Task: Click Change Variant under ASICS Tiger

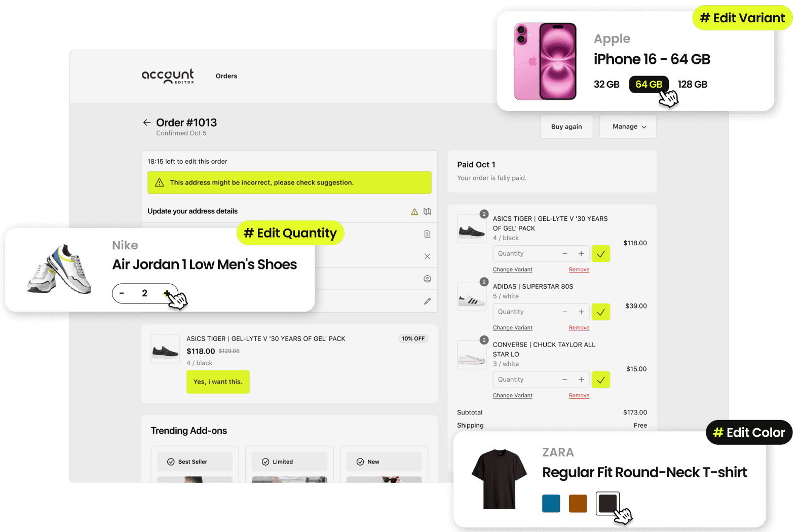Action: (x=513, y=270)
